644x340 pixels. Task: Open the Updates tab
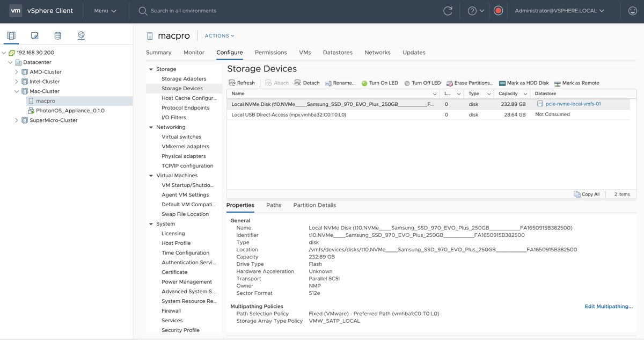[414, 53]
